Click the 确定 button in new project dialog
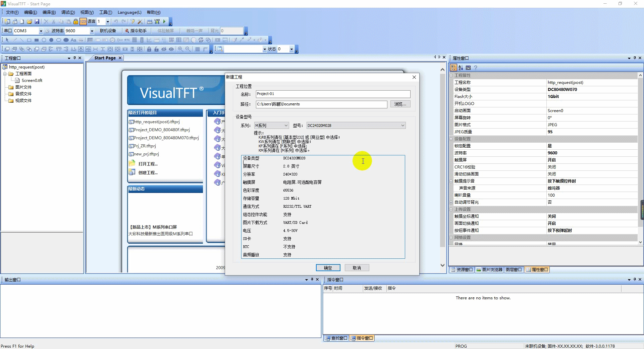This screenshot has height=349, width=644. click(328, 268)
